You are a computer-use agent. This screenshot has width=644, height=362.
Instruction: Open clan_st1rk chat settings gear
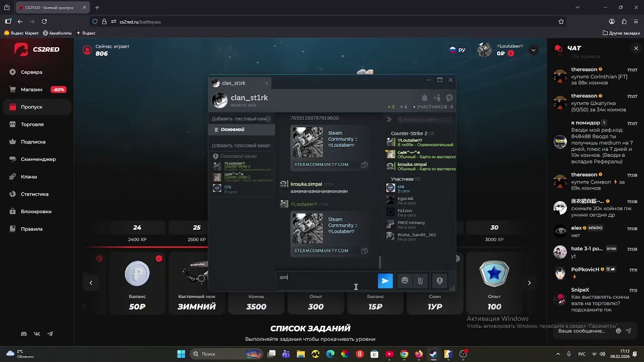(449, 98)
